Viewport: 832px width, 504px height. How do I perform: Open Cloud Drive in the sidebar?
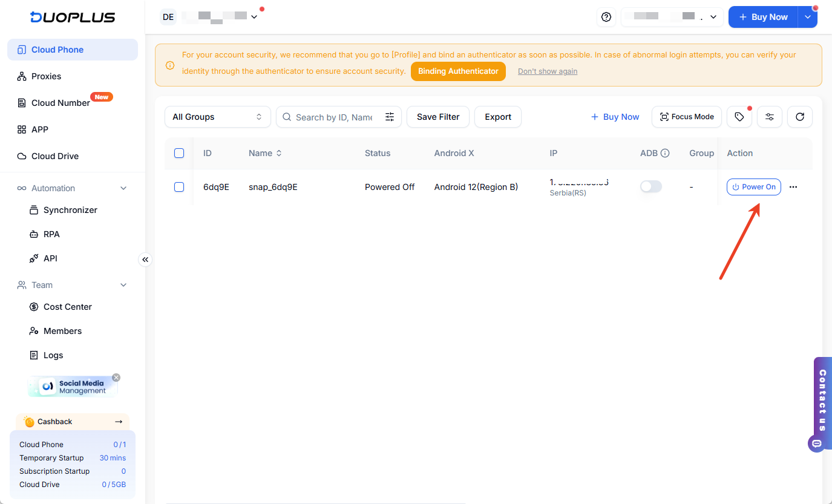click(55, 156)
